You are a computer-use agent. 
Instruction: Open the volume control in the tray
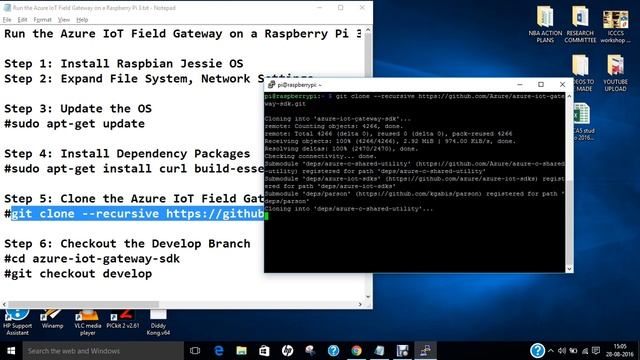click(x=562, y=351)
